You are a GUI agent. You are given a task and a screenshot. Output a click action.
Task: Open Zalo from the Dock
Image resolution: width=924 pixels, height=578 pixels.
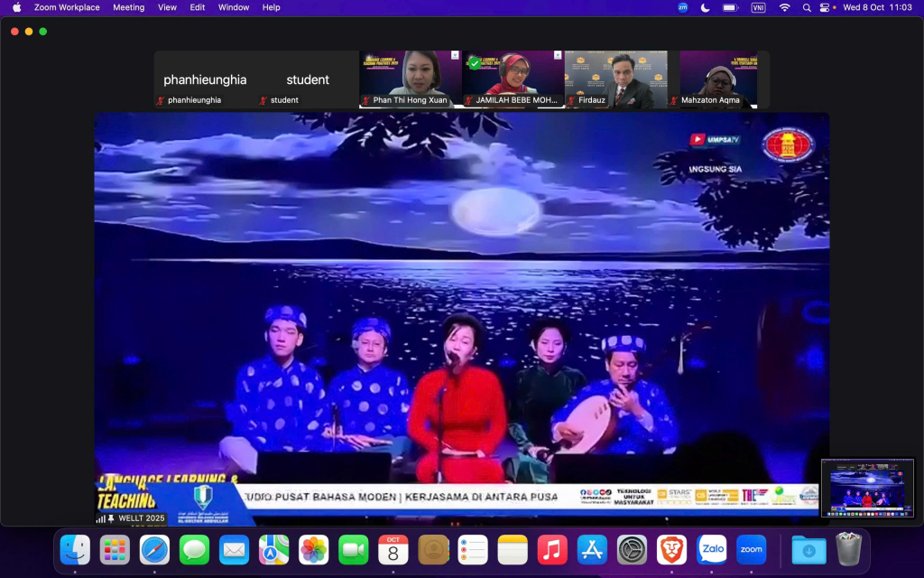[x=712, y=550]
